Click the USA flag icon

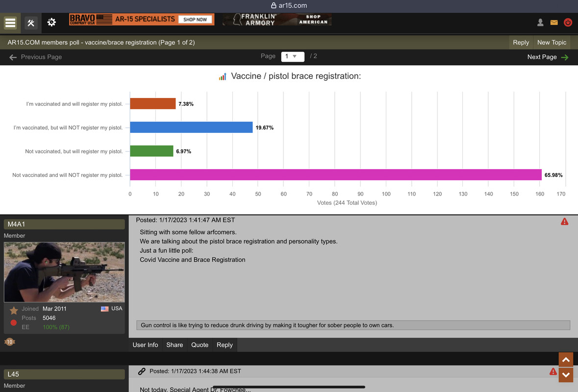[x=105, y=309]
